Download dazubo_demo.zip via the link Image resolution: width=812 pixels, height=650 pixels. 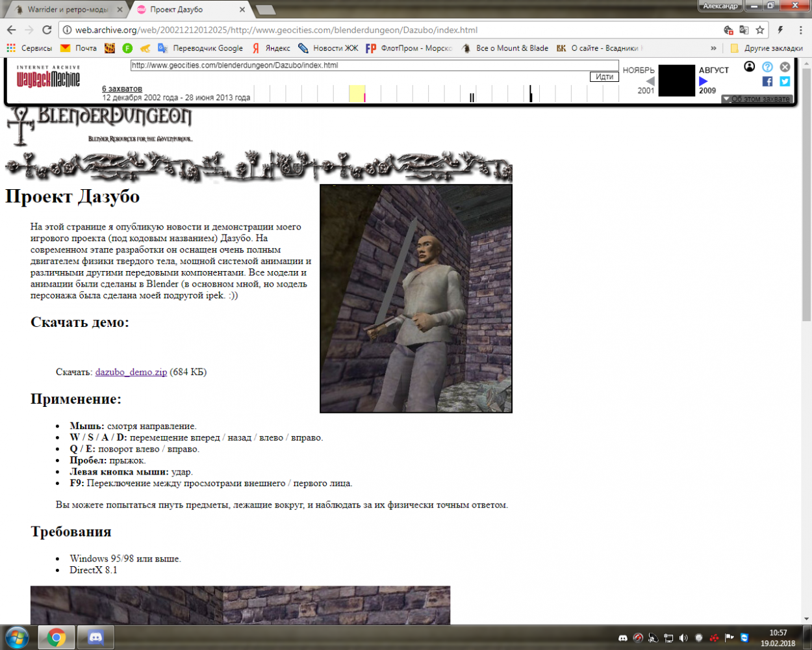(x=131, y=372)
